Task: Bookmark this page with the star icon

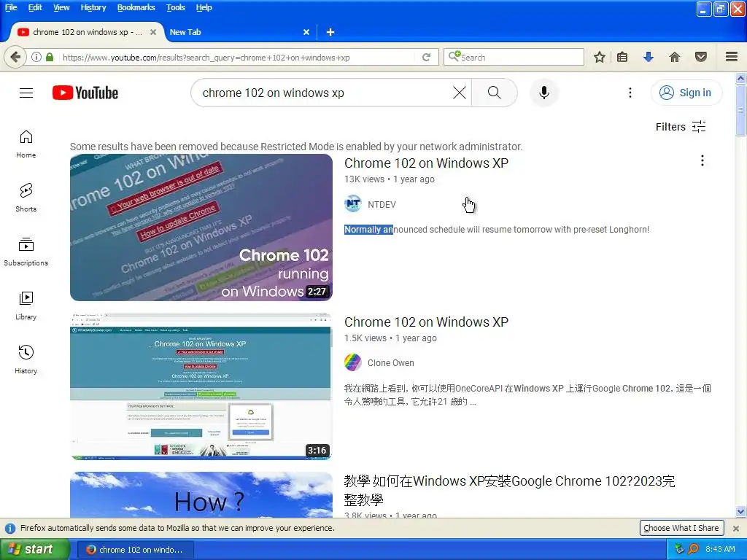Action: 600,57
